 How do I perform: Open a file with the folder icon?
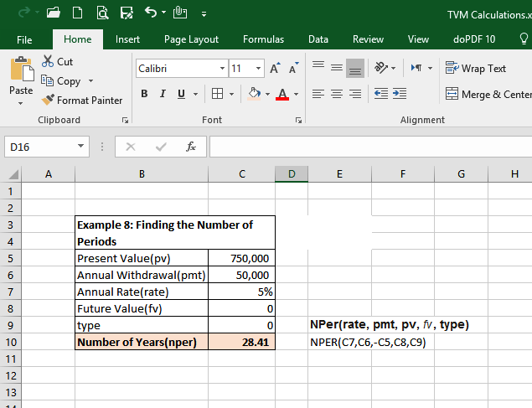click(x=54, y=13)
